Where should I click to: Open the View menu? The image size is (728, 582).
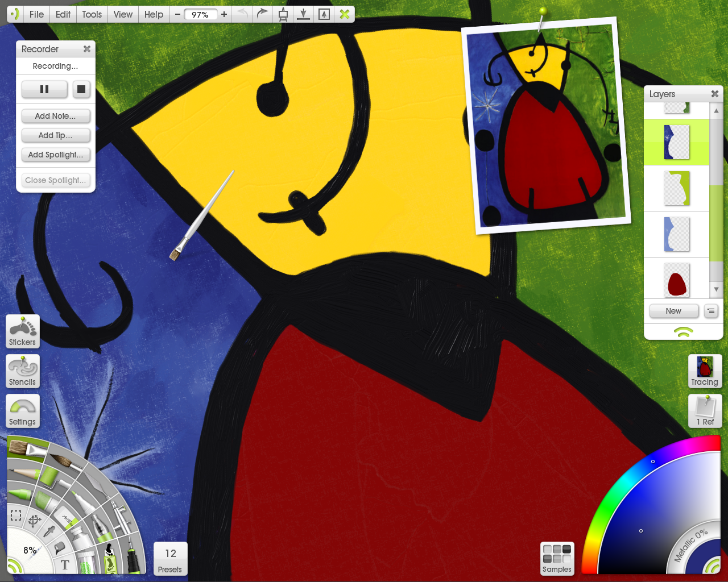123,14
